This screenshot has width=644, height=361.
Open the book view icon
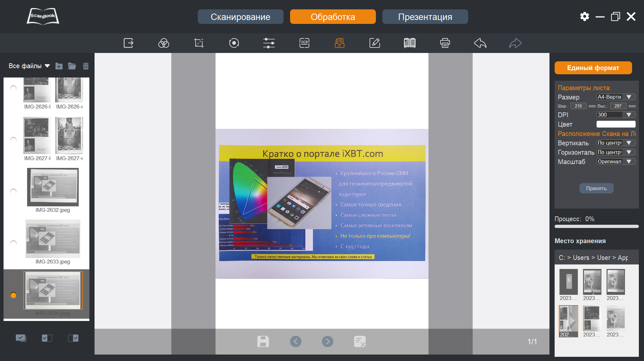point(410,43)
